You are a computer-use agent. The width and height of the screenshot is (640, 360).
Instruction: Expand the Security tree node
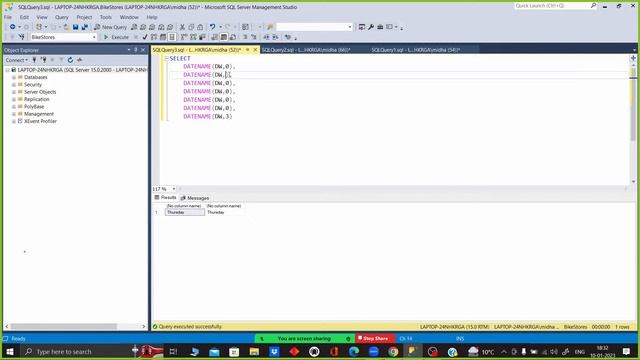tap(14, 84)
